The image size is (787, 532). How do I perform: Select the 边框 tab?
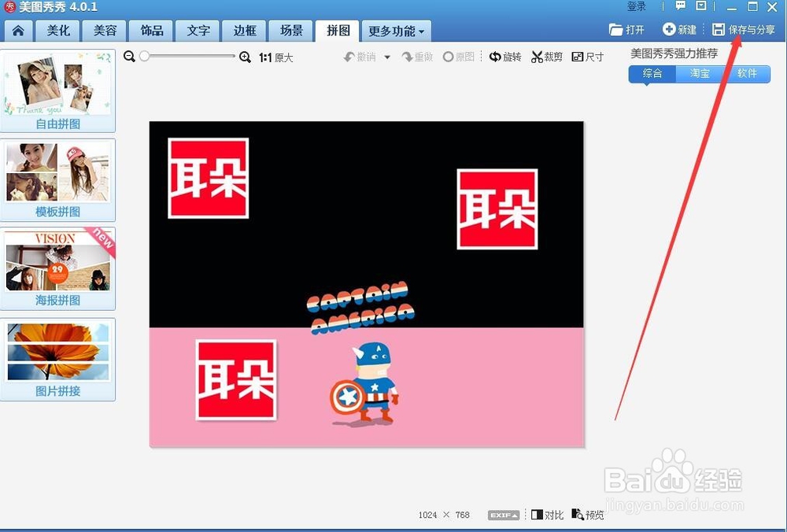[245, 31]
